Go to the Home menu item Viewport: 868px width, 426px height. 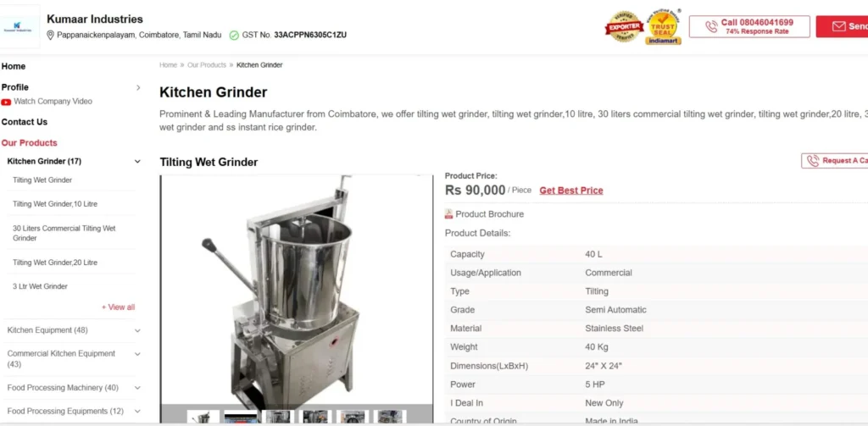click(x=14, y=66)
